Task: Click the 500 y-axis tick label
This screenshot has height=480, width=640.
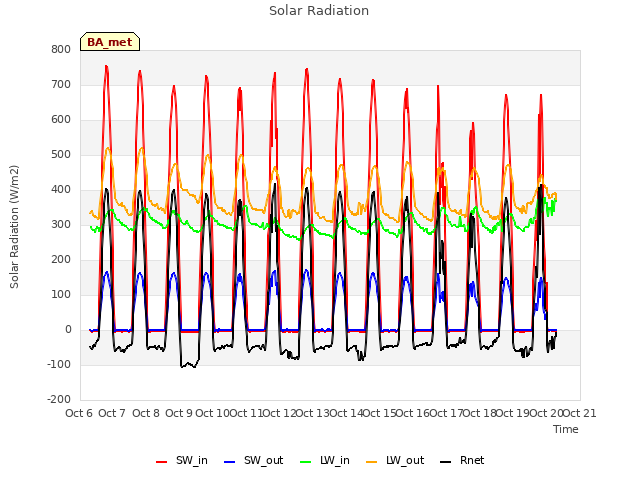Action: click(x=61, y=155)
